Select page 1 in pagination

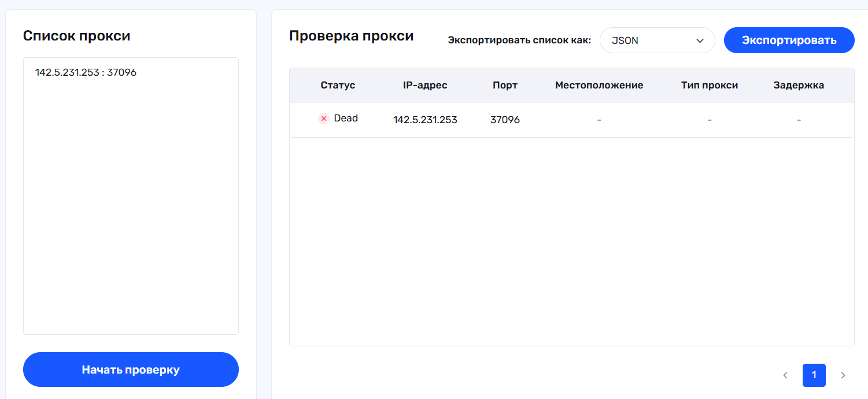814,375
